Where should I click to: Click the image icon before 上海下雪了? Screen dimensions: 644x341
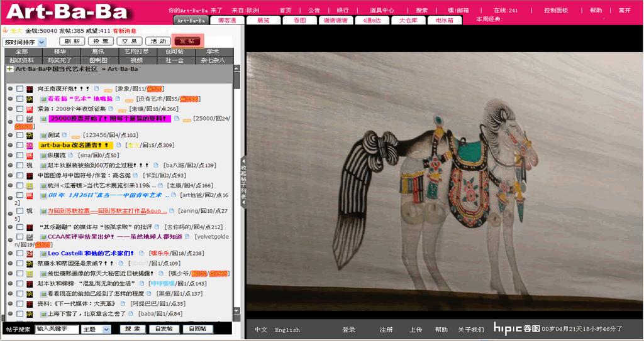43,314
